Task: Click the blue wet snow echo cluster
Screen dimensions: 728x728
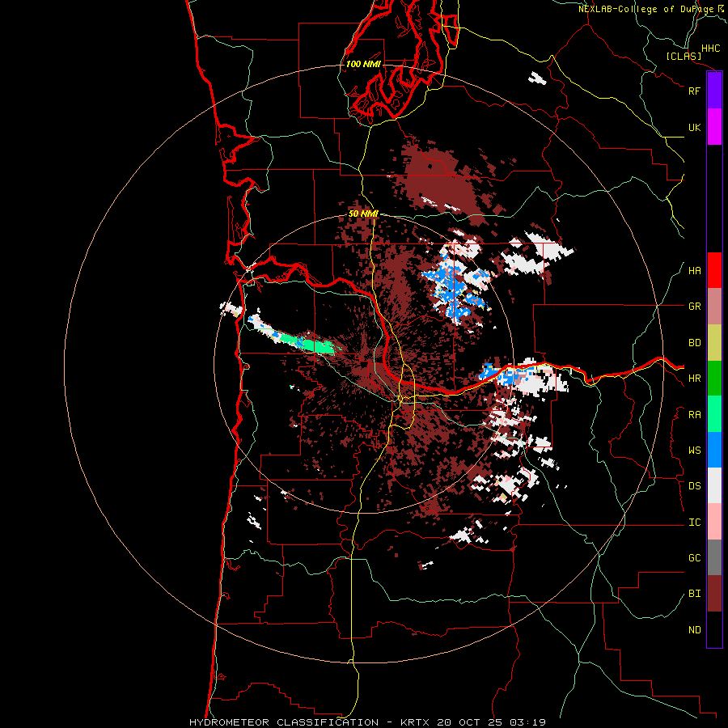Action: click(x=454, y=289)
